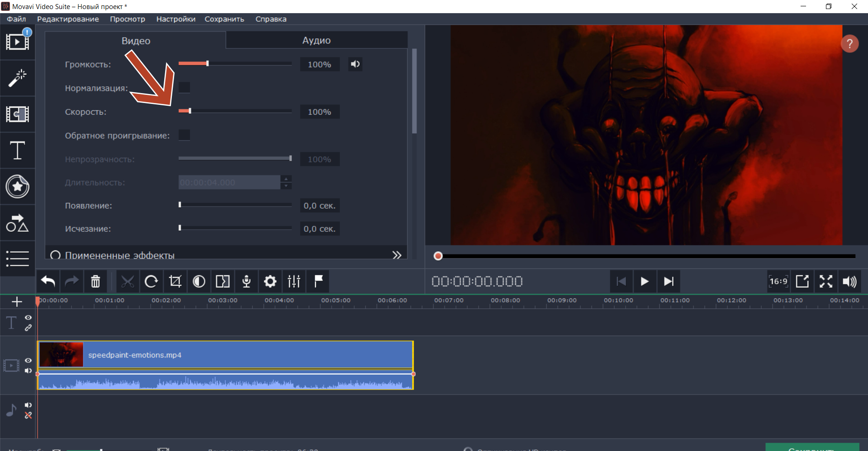Viewport: 868px width, 451px height.
Task: Open the Настройки menu
Action: tap(175, 19)
